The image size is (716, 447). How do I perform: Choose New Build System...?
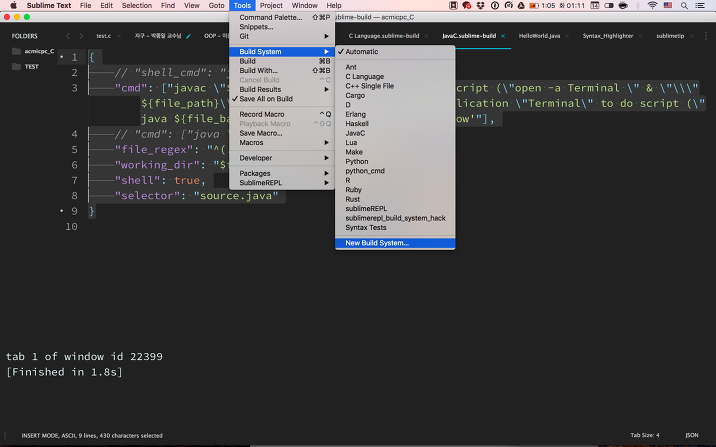click(x=395, y=243)
